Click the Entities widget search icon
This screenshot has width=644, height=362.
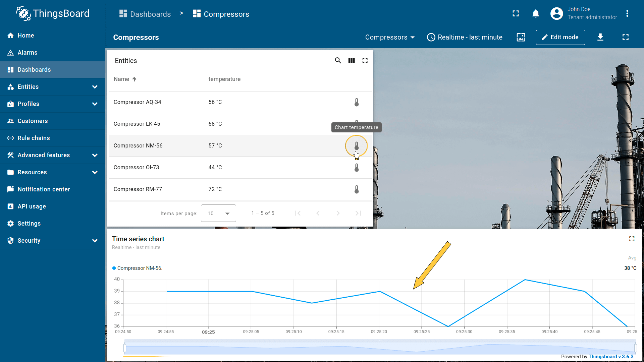[338, 61]
